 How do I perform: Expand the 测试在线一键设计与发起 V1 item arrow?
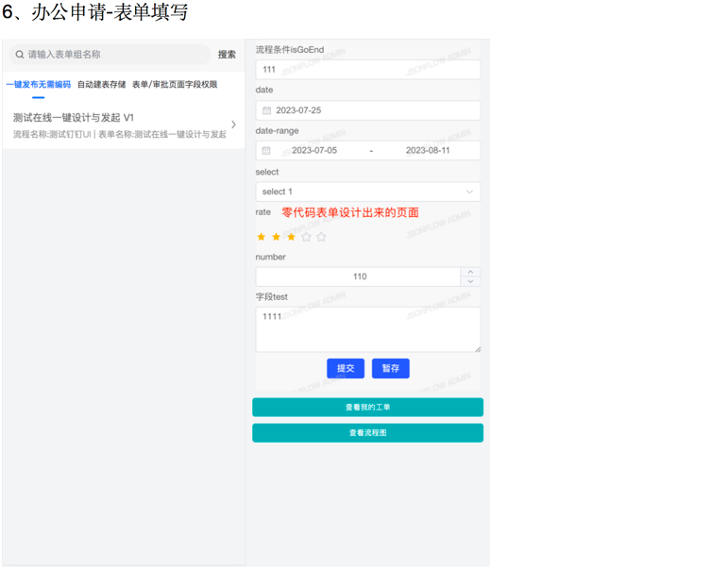pyautogui.click(x=234, y=125)
